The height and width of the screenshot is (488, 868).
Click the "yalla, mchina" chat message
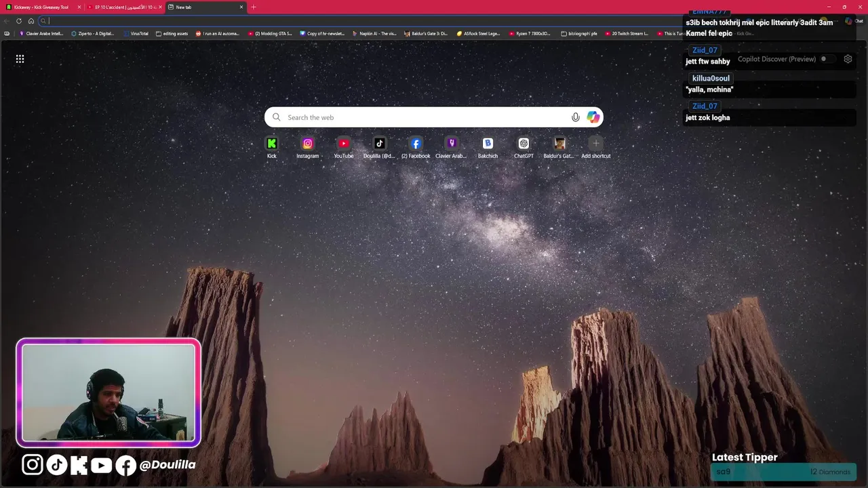pyautogui.click(x=709, y=89)
